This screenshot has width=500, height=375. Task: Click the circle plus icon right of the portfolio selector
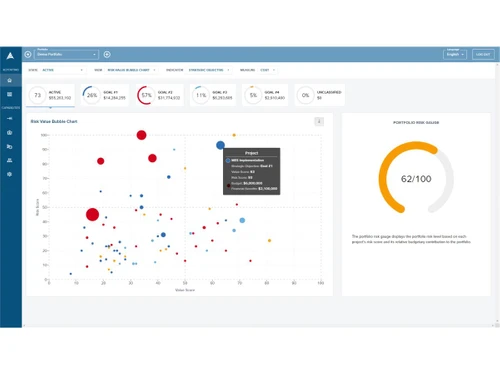click(x=107, y=54)
